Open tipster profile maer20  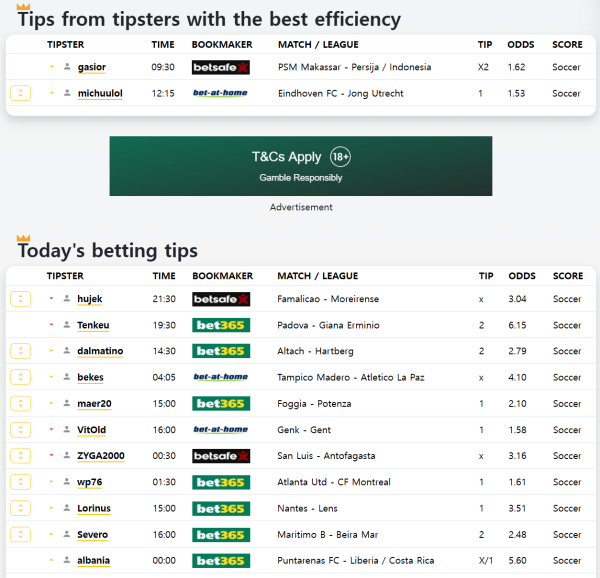[x=93, y=403]
